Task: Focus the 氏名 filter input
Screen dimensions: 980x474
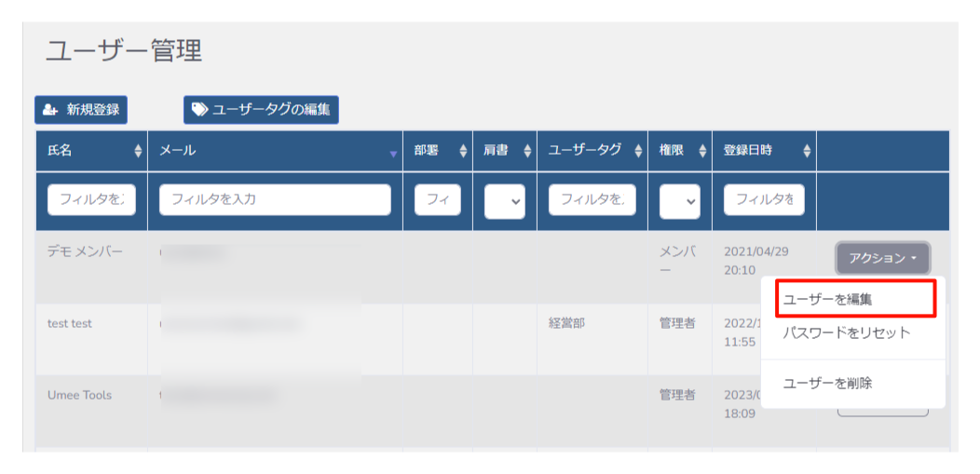Action: coord(91,199)
